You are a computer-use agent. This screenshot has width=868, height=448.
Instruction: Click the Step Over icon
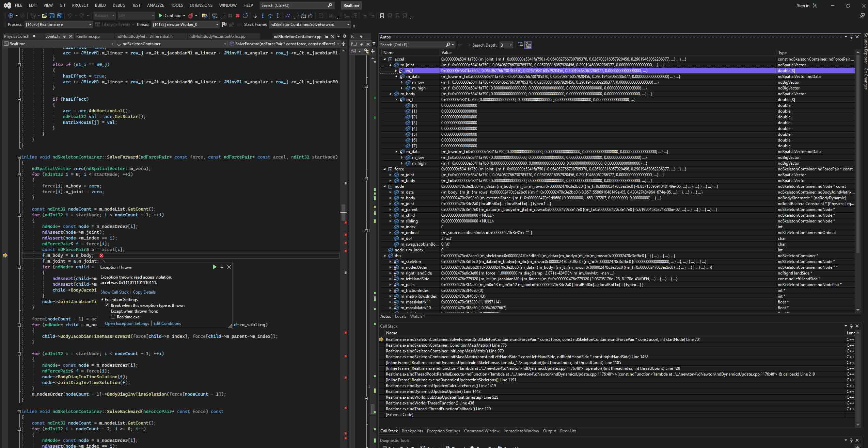click(x=270, y=16)
